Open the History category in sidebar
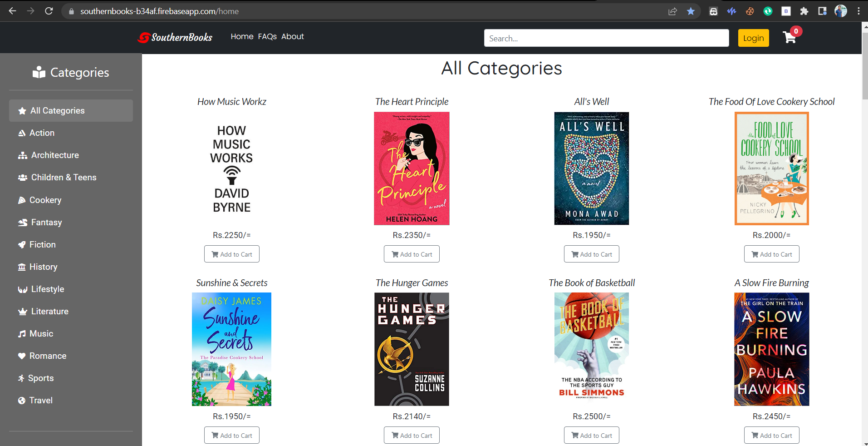Image resolution: width=868 pixels, height=446 pixels. click(x=44, y=267)
